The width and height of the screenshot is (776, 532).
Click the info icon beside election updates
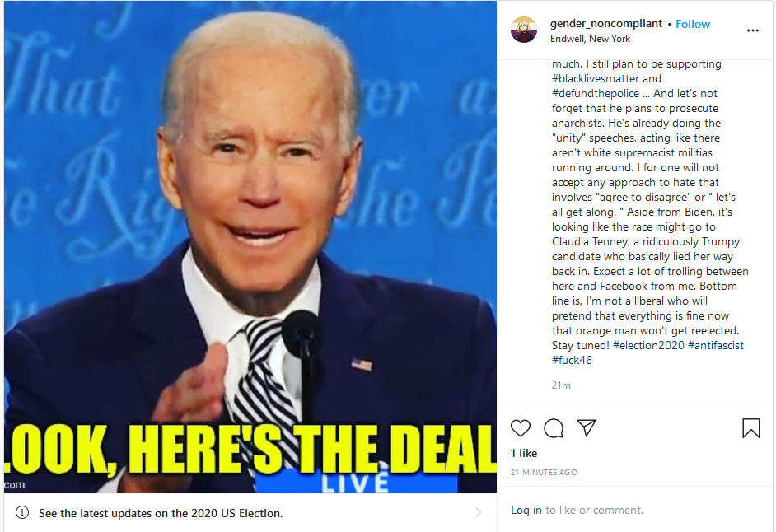tap(22, 513)
